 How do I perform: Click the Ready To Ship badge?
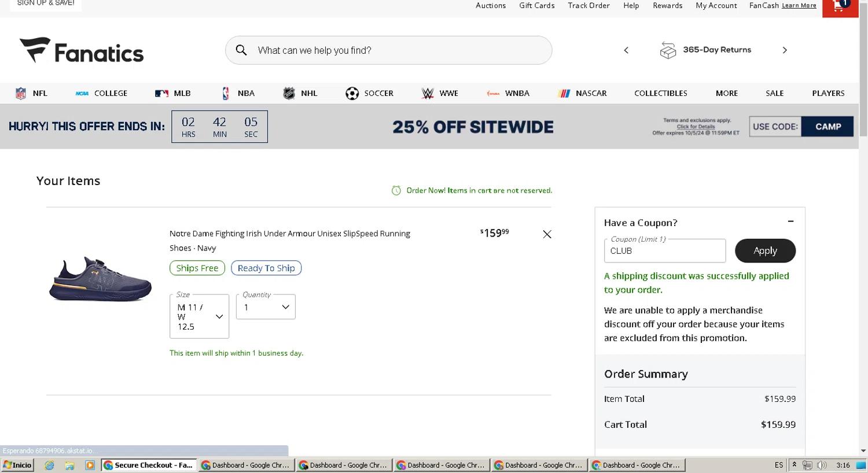click(266, 268)
